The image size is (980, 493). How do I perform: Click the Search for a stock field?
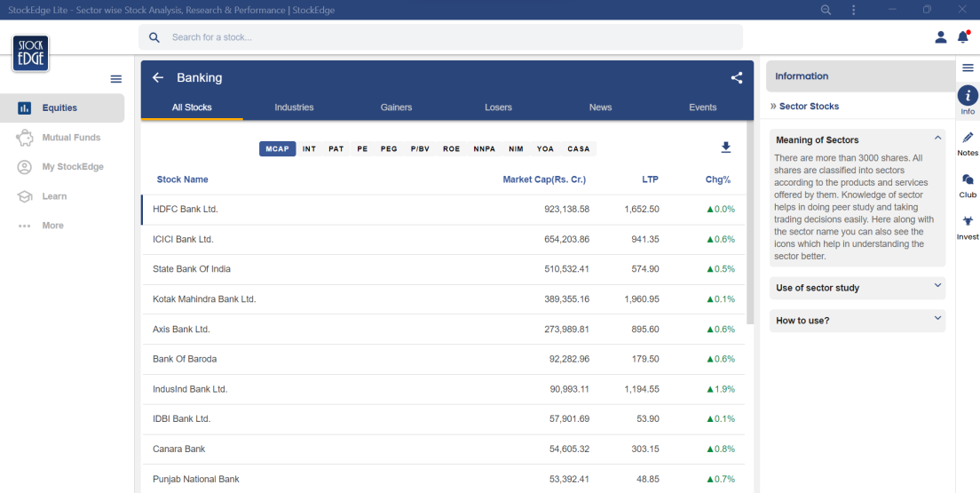(x=444, y=37)
